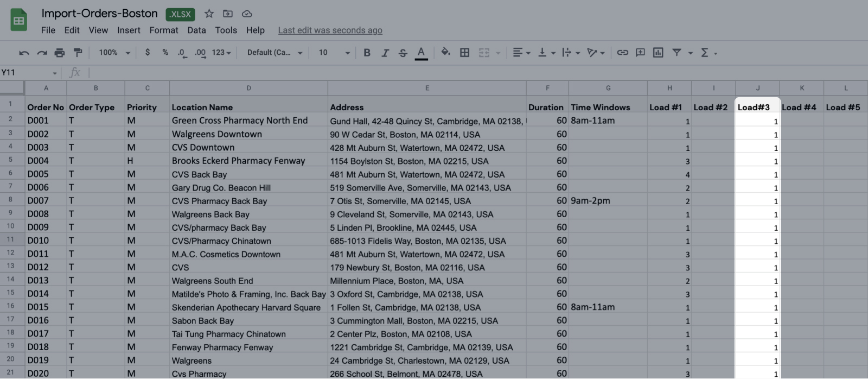Open the font size 10 dropdown

point(334,53)
